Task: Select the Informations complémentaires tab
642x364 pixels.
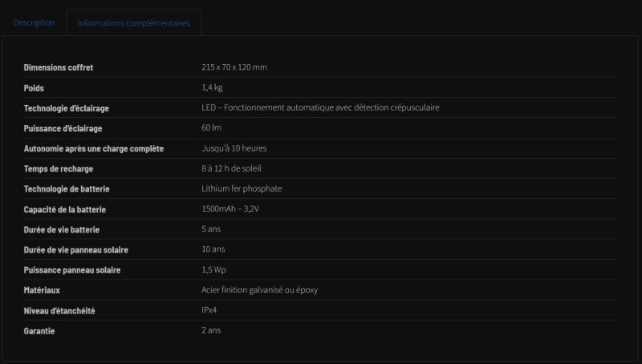Action: pyautogui.click(x=133, y=23)
